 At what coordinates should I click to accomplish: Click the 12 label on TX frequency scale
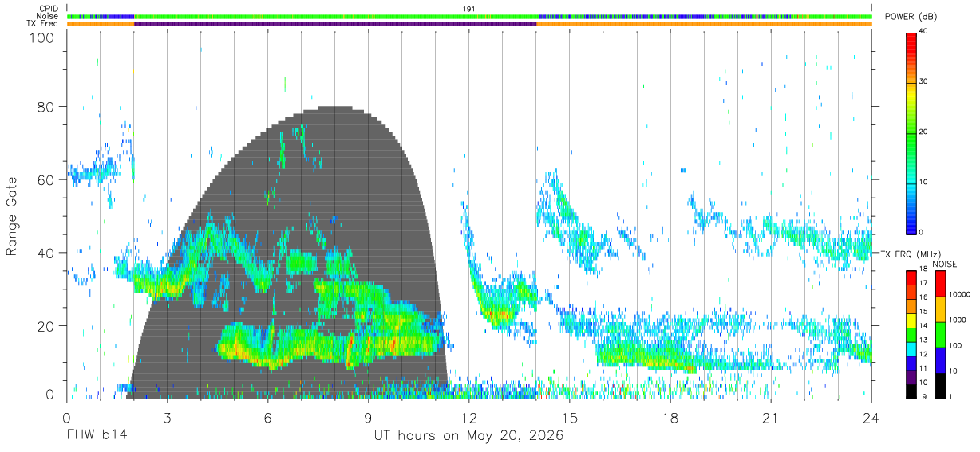pos(923,354)
